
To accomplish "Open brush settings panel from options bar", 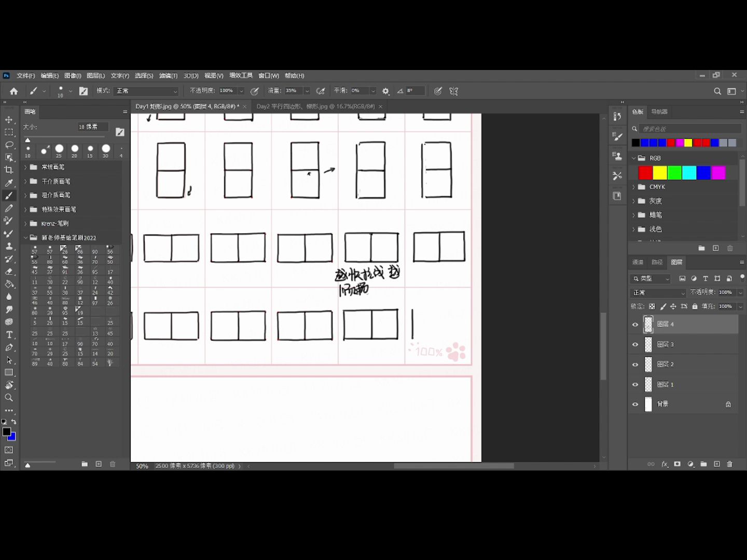I will pos(84,91).
